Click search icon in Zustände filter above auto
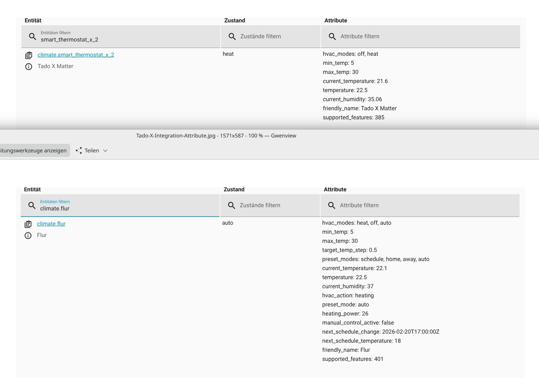This screenshot has width=539, height=392. coord(231,205)
